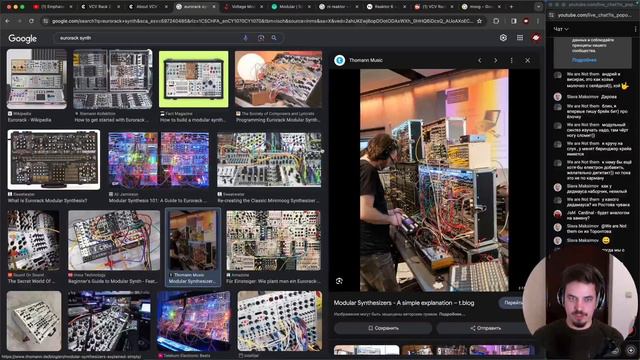Open Programming Eurorack Modular Synth image

(278, 79)
